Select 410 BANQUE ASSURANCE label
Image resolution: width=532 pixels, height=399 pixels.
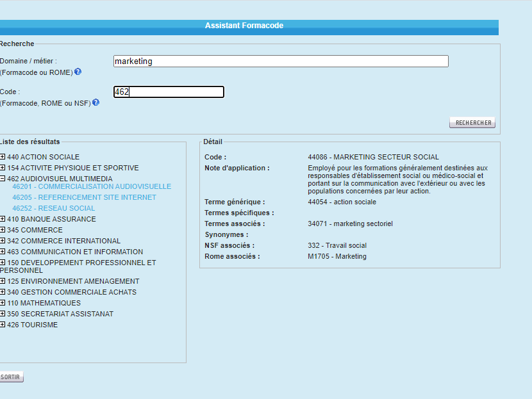coord(51,219)
